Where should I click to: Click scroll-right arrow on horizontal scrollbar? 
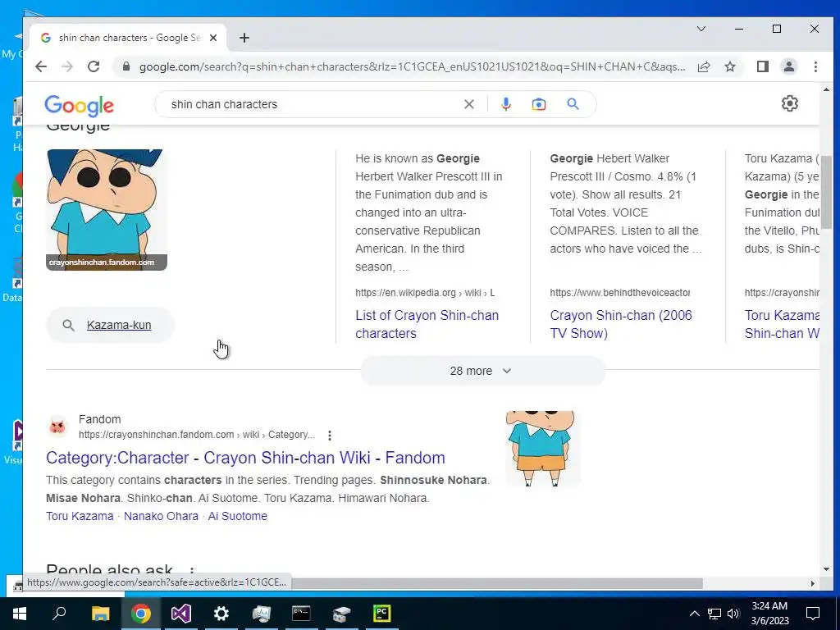tap(813, 583)
